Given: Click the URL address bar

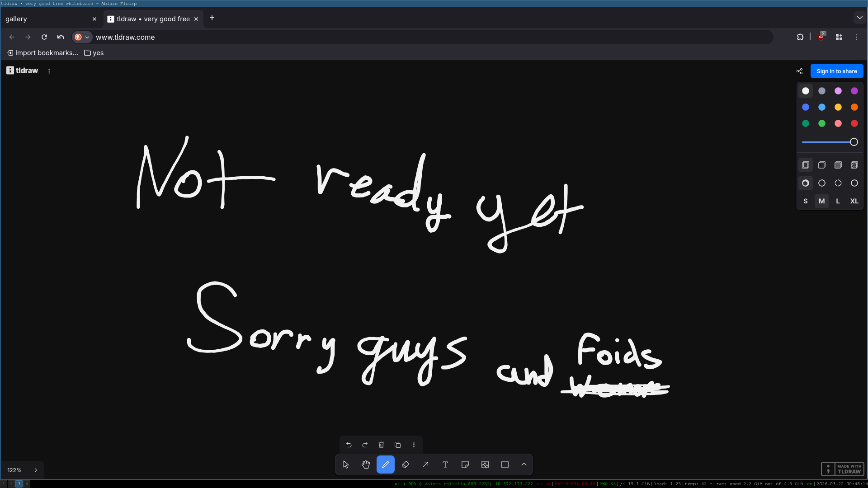Looking at the screenshot, I should click(407, 37).
